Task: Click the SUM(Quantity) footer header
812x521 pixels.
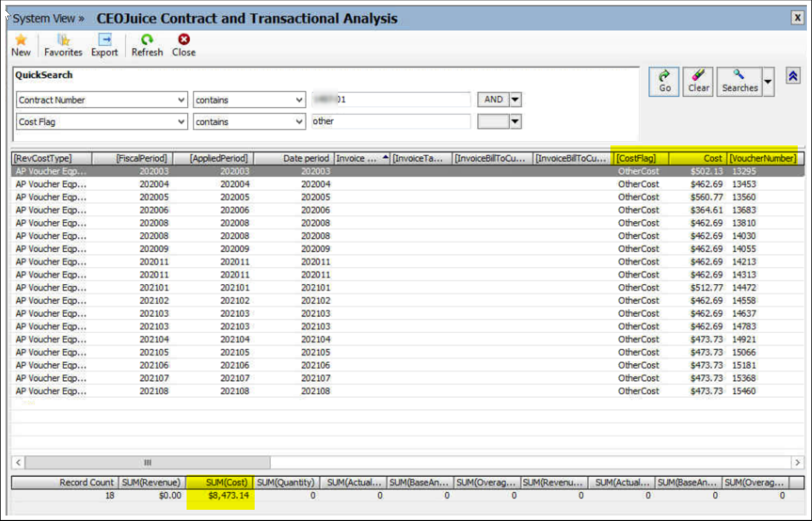Action: click(x=286, y=483)
